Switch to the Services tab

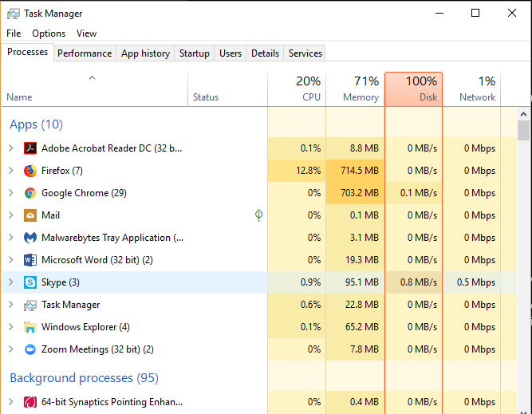click(x=305, y=53)
